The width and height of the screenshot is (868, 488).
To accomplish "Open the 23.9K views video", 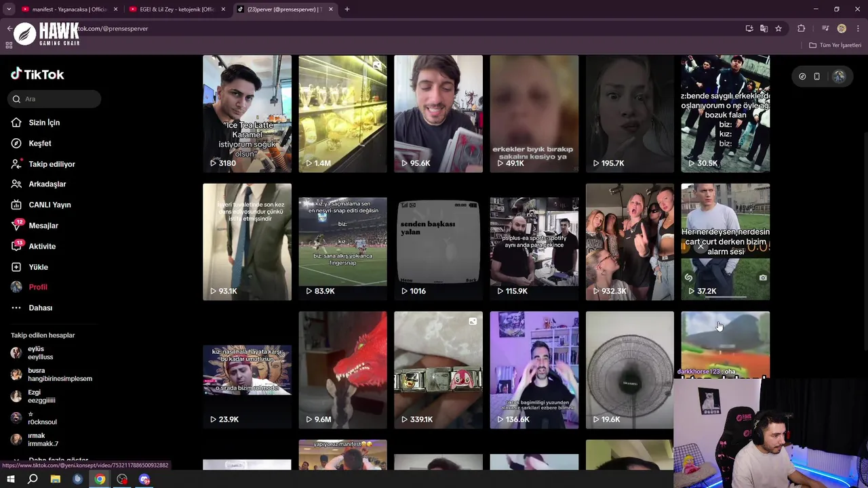I will [247, 370].
